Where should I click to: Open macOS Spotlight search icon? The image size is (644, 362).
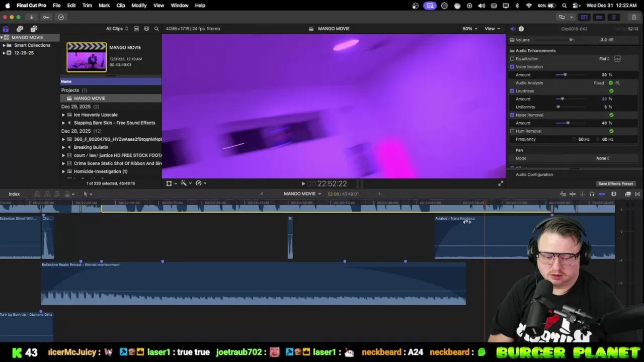pos(565,6)
